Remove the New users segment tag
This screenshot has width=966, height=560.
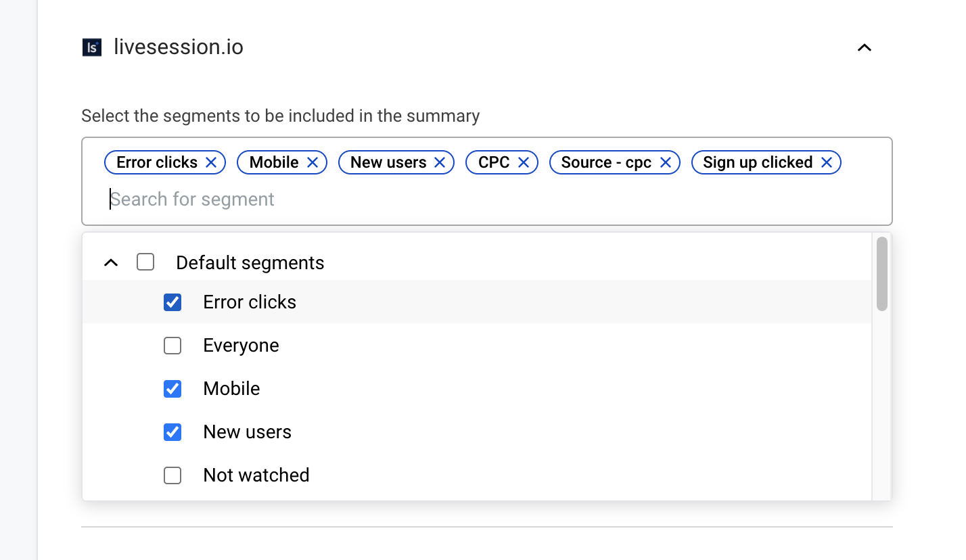click(x=440, y=162)
